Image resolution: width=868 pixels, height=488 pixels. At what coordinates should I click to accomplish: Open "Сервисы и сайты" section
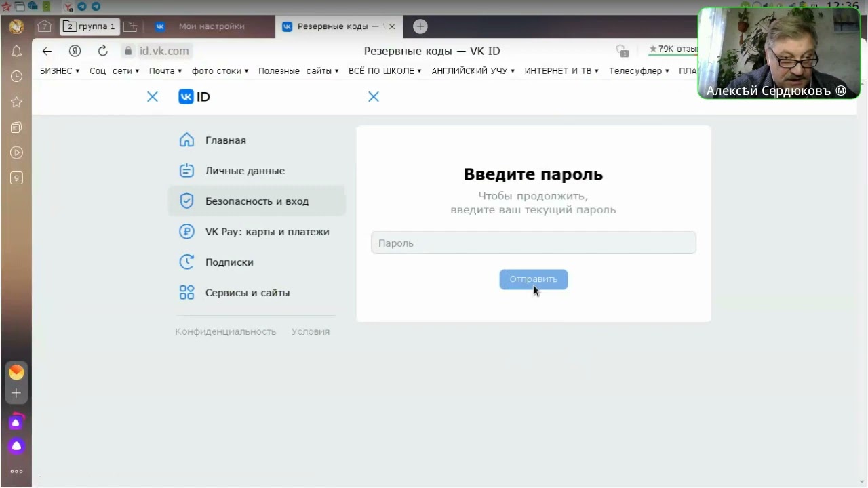tap(257, 293)
